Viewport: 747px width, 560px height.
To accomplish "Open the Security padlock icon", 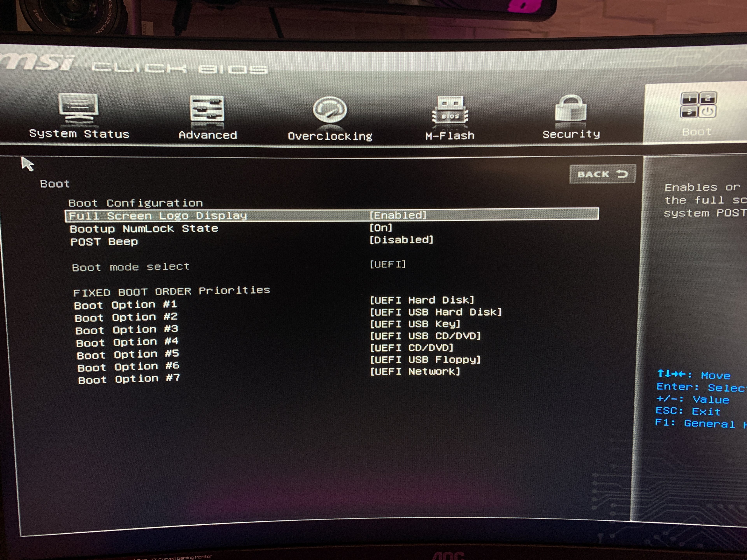I will coord(571,109).
